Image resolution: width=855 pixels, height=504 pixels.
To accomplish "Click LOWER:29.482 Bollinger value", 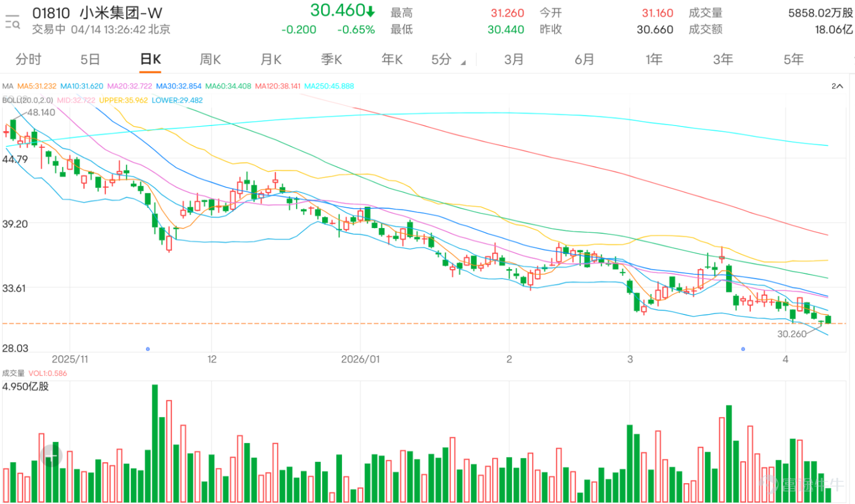I will [x=177, y=100].
